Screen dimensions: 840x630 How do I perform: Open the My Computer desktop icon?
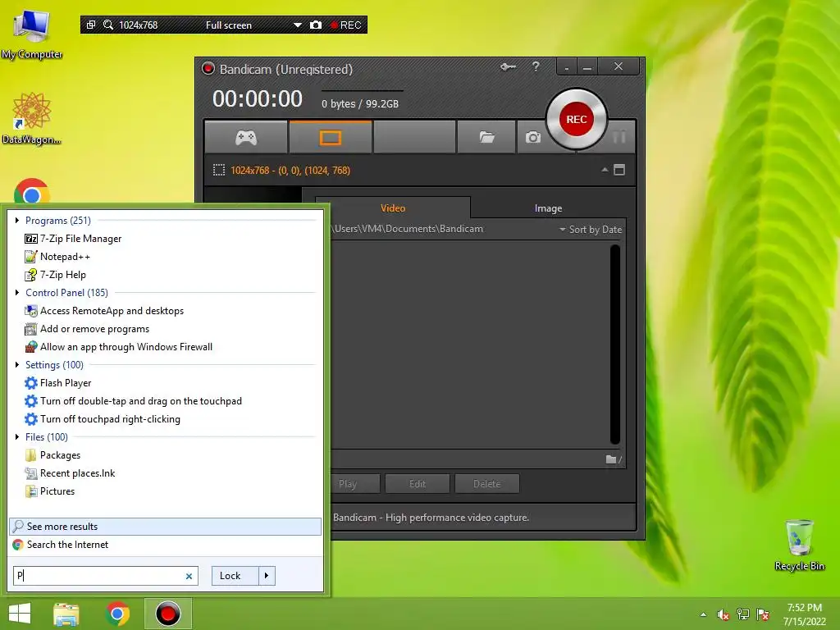tap(32, 33)
